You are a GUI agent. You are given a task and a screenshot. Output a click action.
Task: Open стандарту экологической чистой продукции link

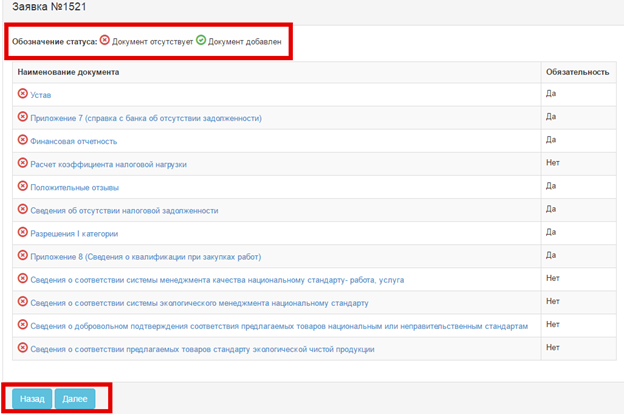tap(202, 349)
